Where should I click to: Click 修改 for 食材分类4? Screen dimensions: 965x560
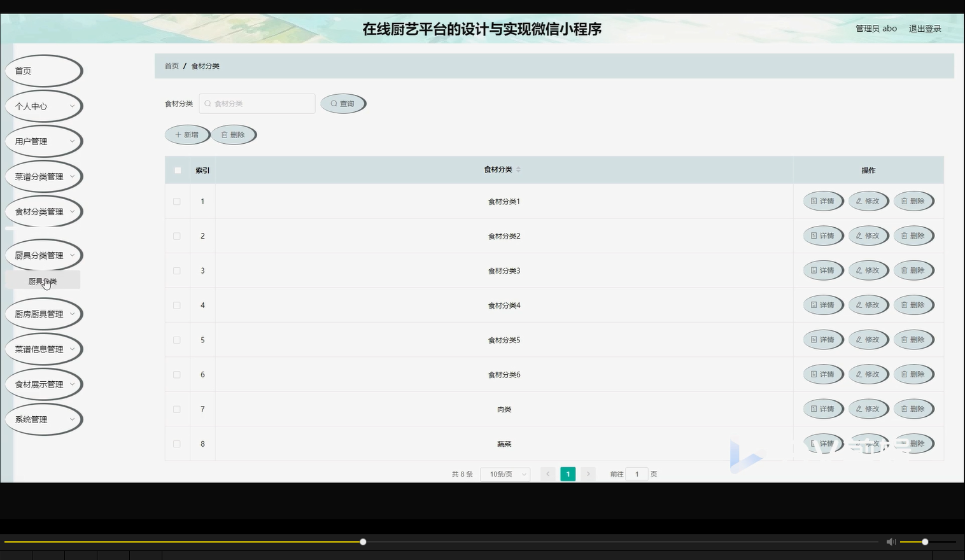pyautogui.click(x=868, y=305)
